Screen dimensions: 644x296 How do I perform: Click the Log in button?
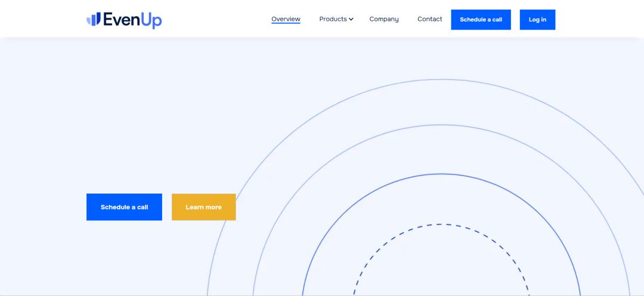[537, 20]
